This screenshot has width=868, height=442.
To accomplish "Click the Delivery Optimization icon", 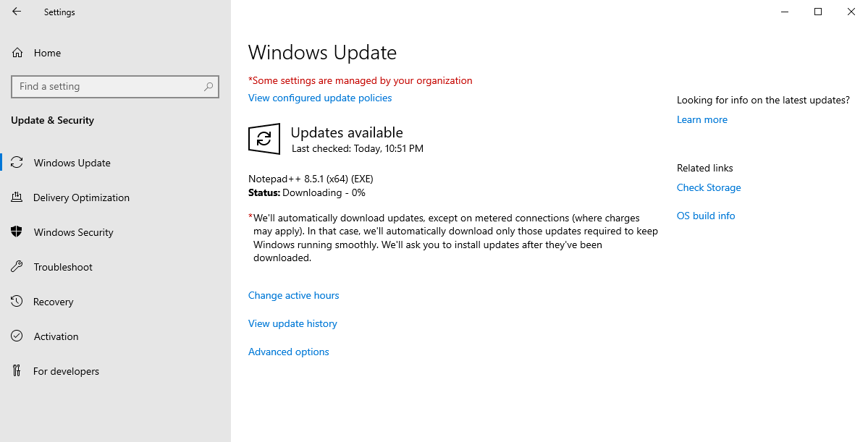I will tap(17, 197).
